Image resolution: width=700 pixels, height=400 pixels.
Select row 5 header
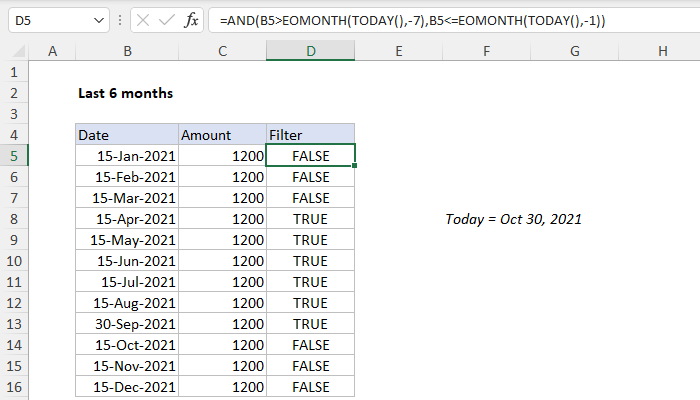[15, 155]
